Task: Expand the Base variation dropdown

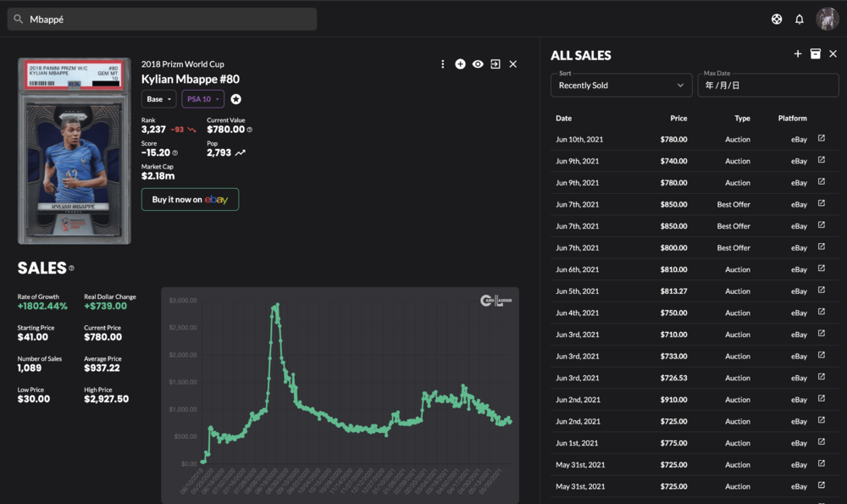Action: (x=158, y=99)
